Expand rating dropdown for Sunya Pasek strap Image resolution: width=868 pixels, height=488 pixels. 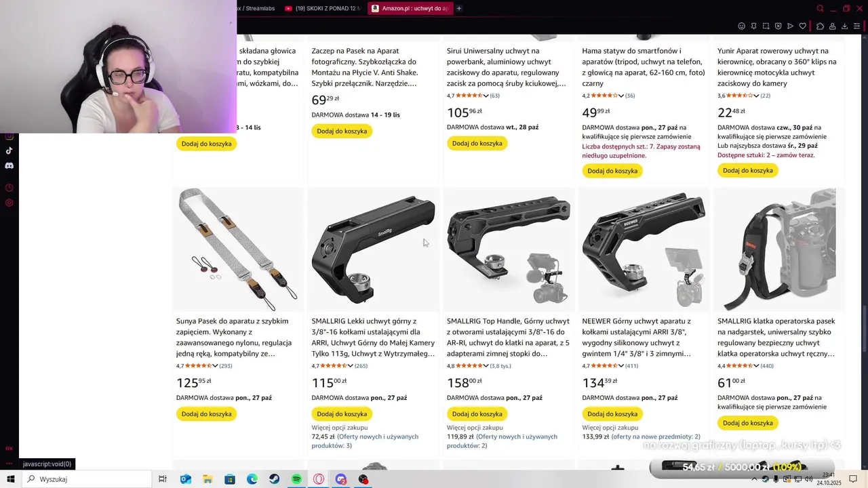tap(215, 366)
